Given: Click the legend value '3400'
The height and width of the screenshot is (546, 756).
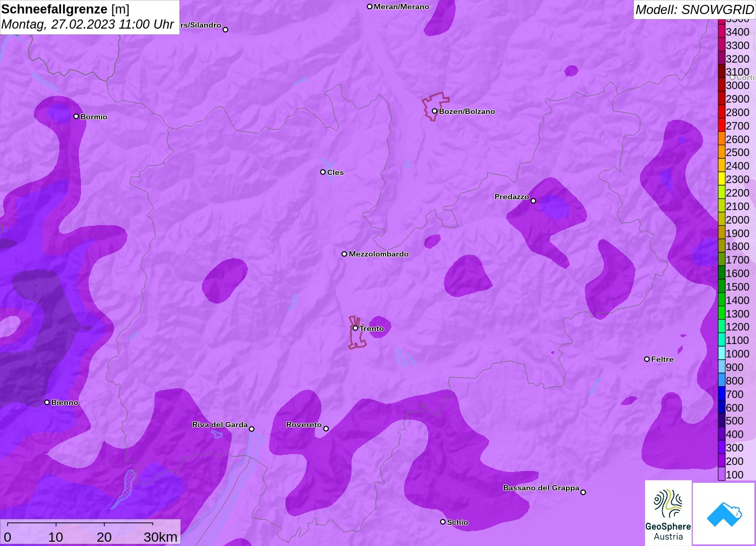Looking at the screenshot, I should pos(738,32).
